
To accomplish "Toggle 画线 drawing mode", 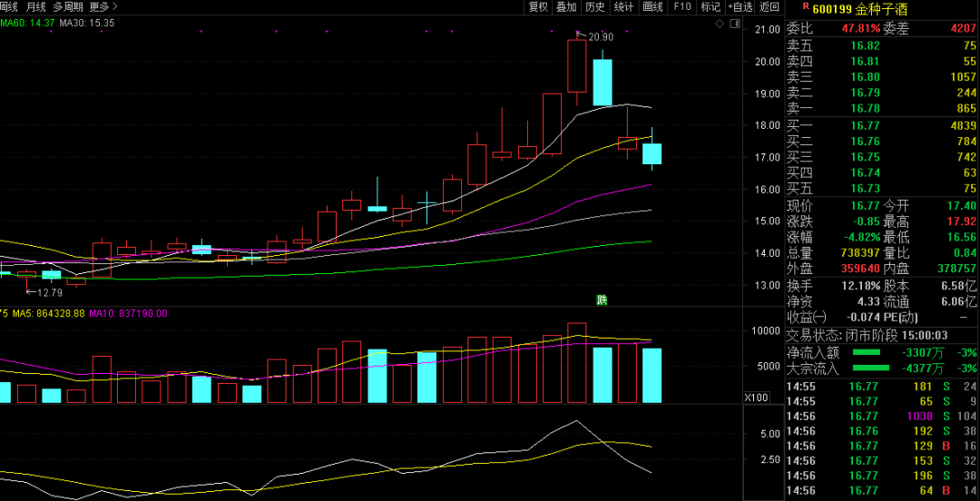I will point(652,6).
